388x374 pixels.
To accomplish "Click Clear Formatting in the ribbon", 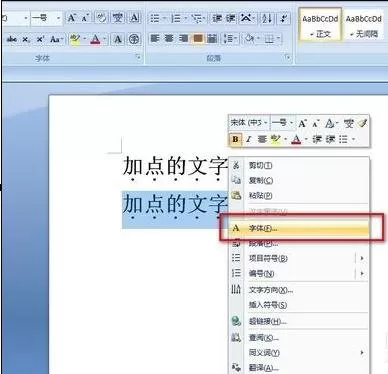I will [x=101, y=18].
